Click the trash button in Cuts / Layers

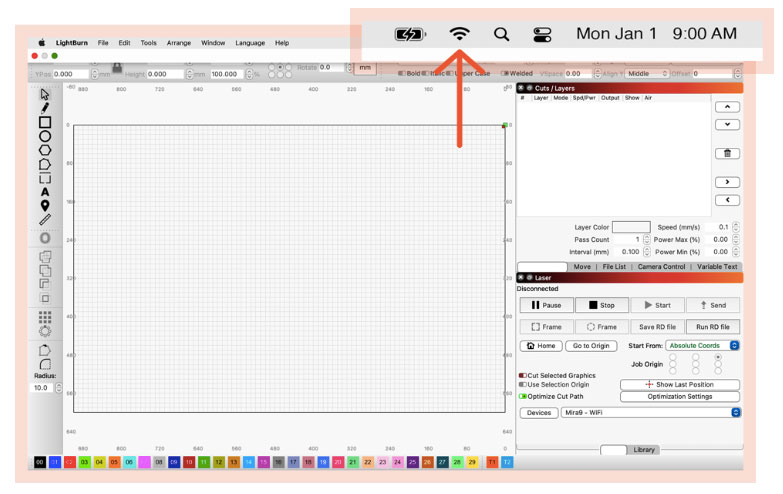click(727, 153)
